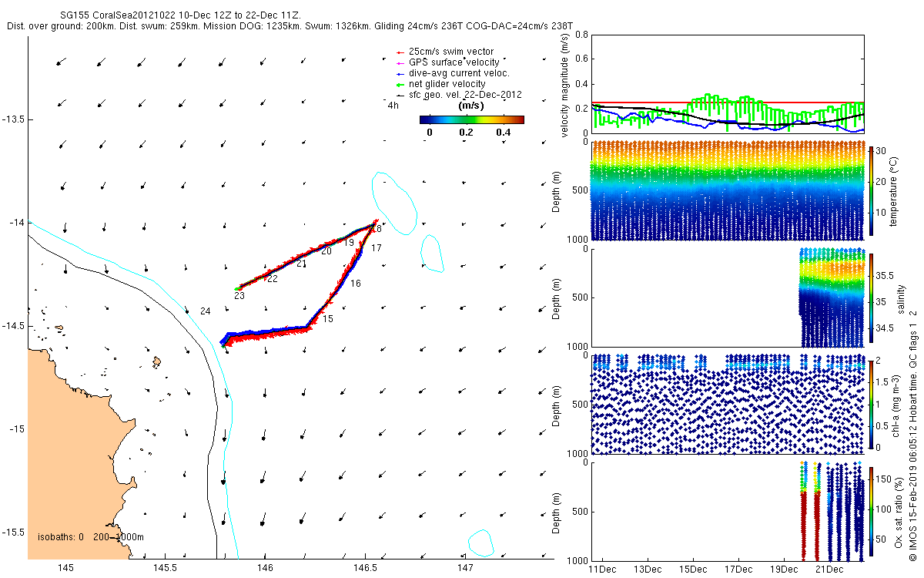This screenshot has height=578, width=924.
Task: Click the red 25cm/s swim vector legend entry
Action: 444,52
